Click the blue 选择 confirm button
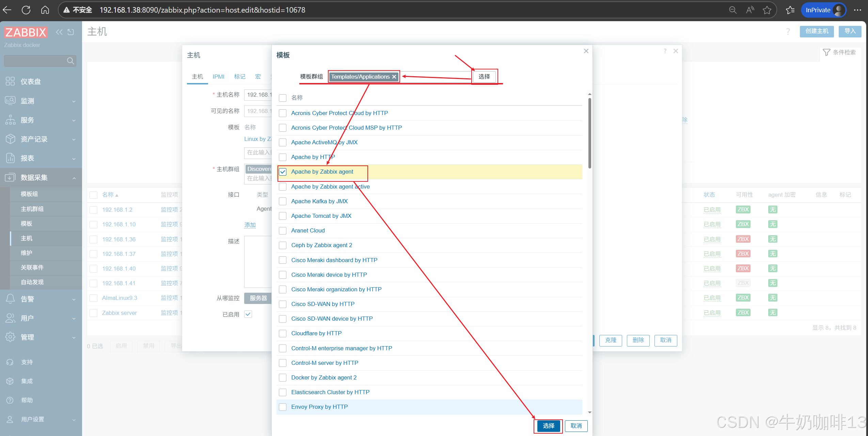This screenshot has width=868, height=436. click(548, 426)
